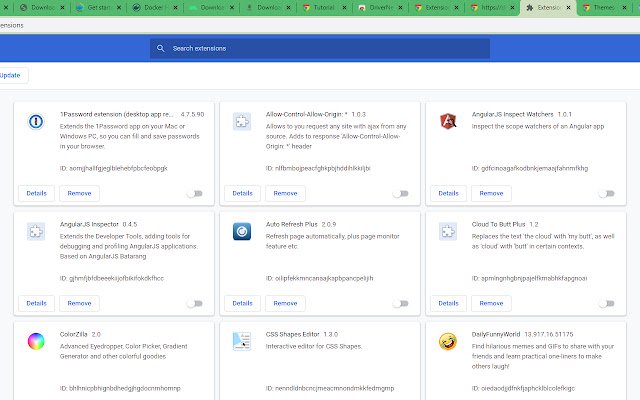Click the CSS Shapes Editor title

292,334
